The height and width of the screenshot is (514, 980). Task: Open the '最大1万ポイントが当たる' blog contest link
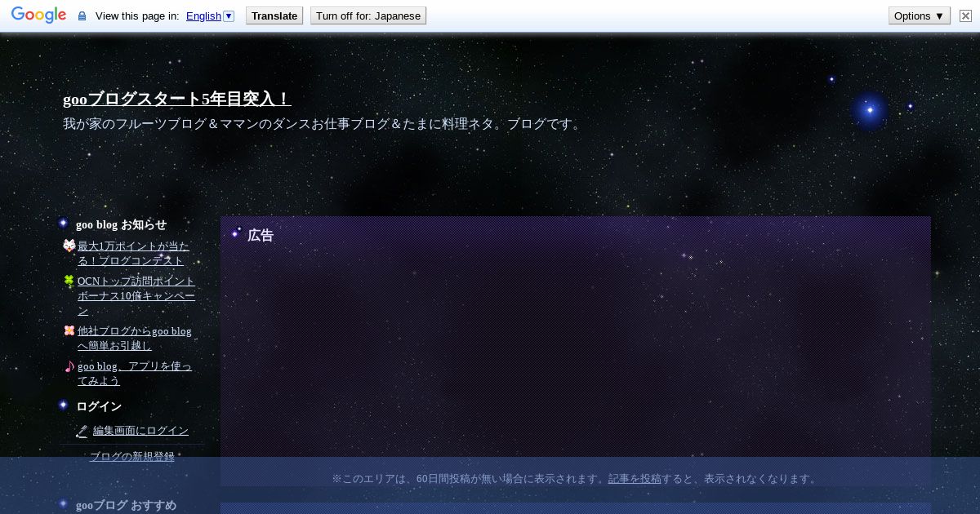133,254
